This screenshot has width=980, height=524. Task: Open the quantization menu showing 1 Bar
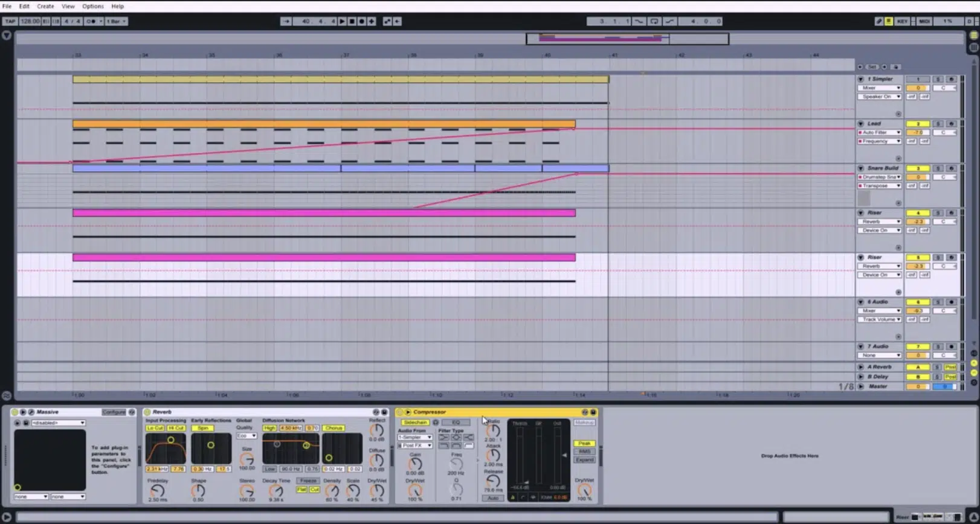[116, 21]
